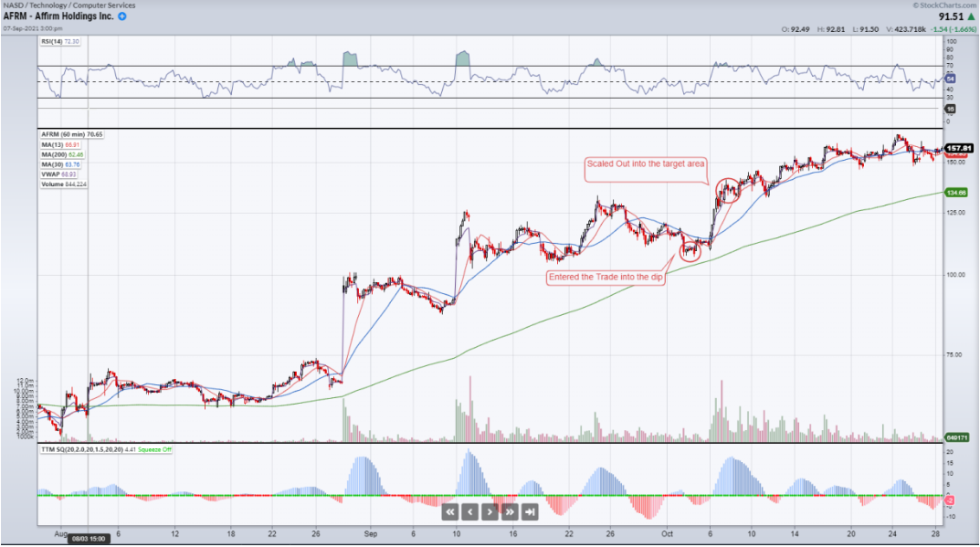
Task: Click the high value H: 92.81
Action: (x=830, y=29)
